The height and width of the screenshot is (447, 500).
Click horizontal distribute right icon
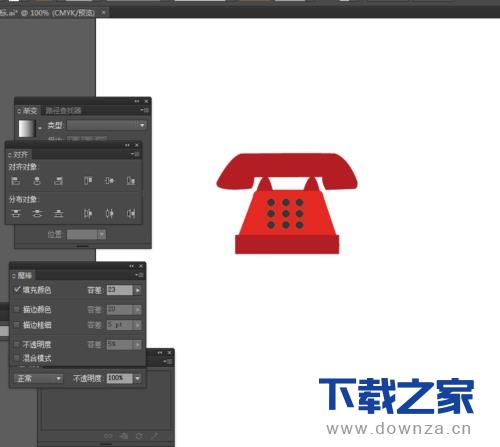131,213
